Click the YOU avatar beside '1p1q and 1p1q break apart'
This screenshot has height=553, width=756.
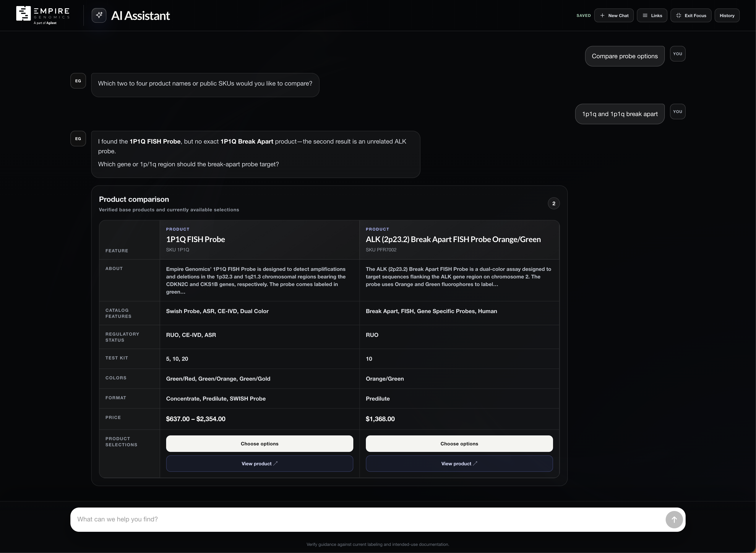click(678, 112)
